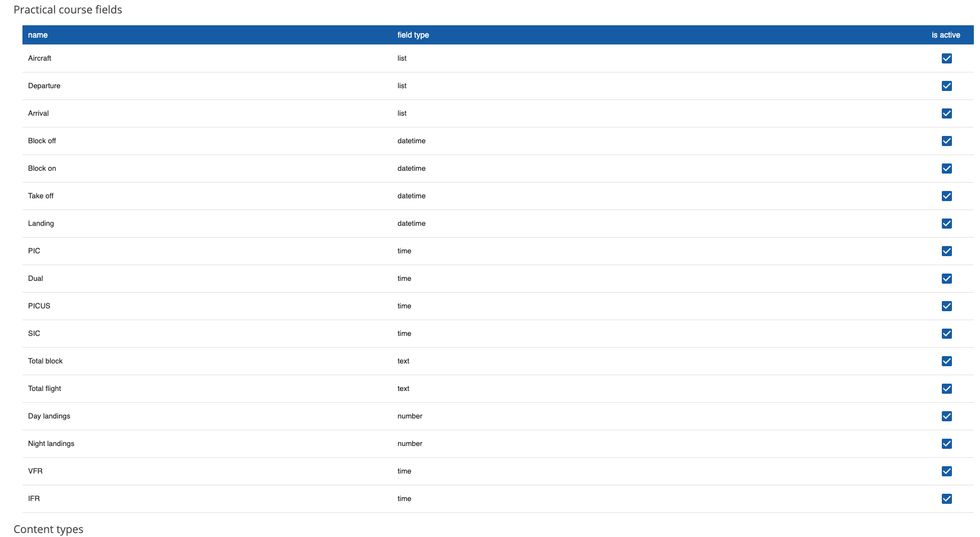Toggle PICUS is active checkbox
Image resolution: width=980 pixels, height=537 pixels.
(x=946, y=306)
